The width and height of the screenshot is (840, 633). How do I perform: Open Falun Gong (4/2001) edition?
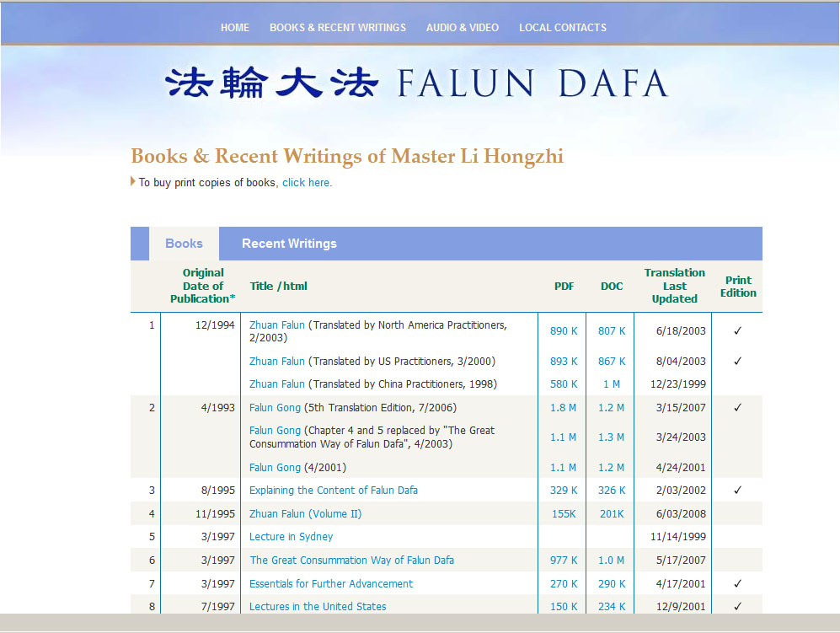point(275,468)
